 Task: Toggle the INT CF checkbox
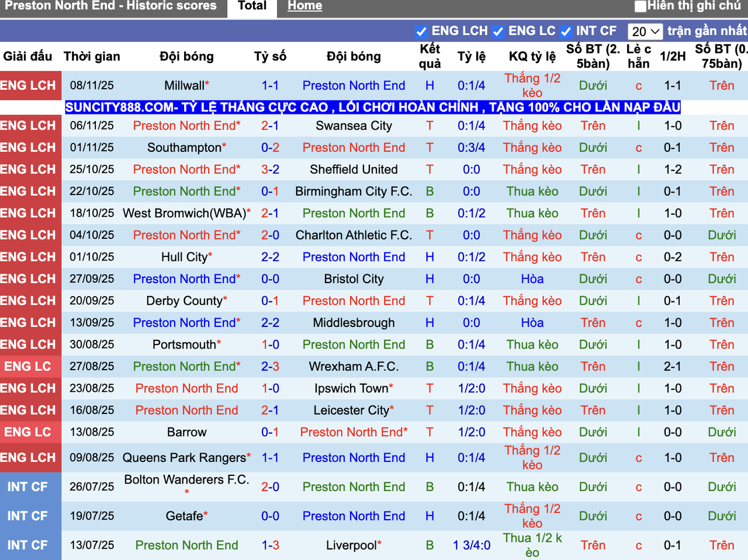tap(566, 32)
